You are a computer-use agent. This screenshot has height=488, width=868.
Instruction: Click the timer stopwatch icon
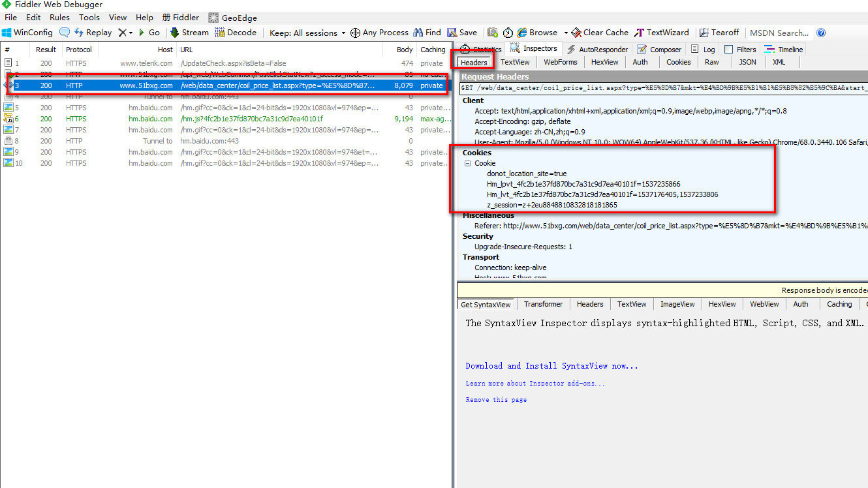pyautogui.click(x=508, y=33)
